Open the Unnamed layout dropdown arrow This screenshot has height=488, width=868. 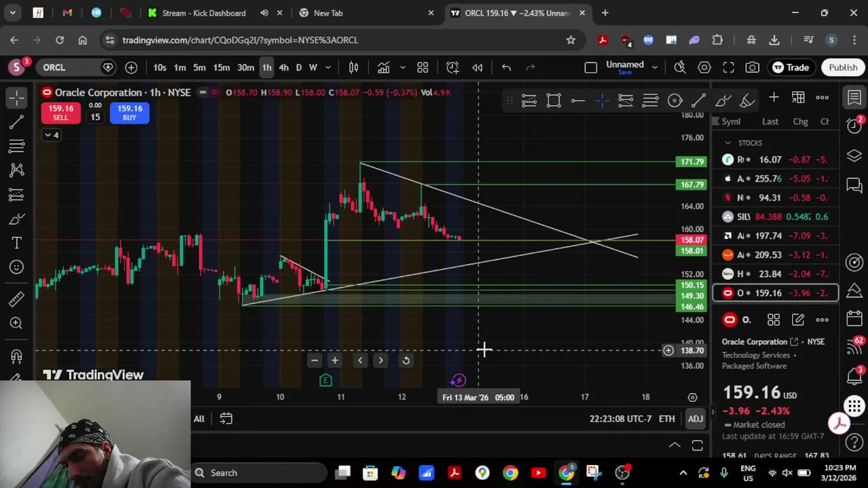654,67
